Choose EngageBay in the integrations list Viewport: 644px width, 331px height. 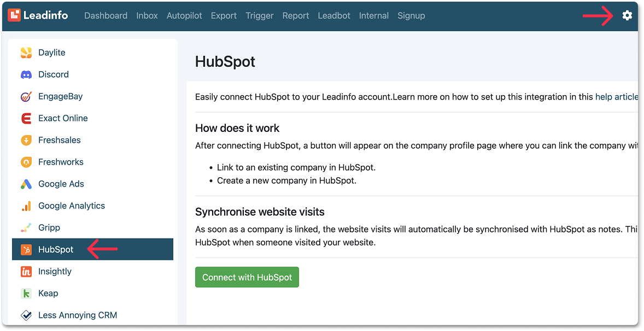click(60, 96)
